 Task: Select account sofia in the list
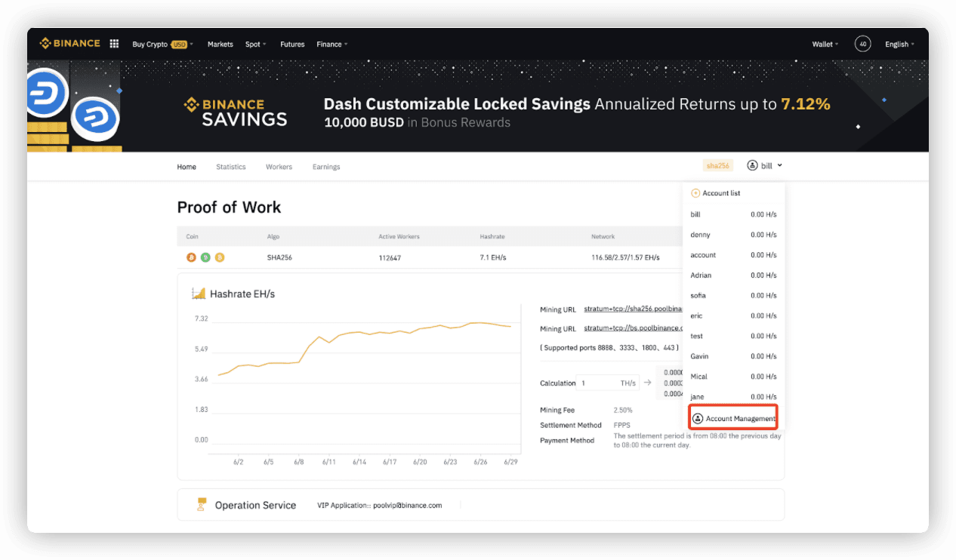click(733, 295)
